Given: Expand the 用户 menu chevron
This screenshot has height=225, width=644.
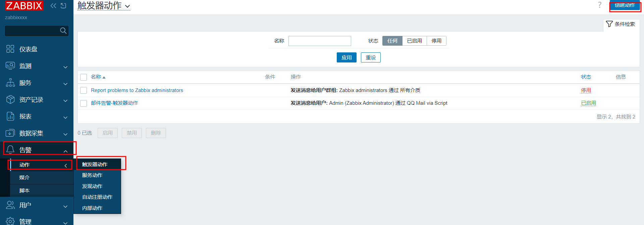Looking at the screenshot, I should tap(65, 206).
